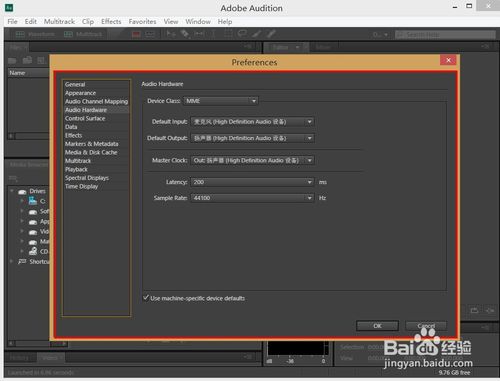Image resolution: width=500 pixels, height=381 pixels.
Task: Open the Favorites menu
Action: tap(142, 22)
